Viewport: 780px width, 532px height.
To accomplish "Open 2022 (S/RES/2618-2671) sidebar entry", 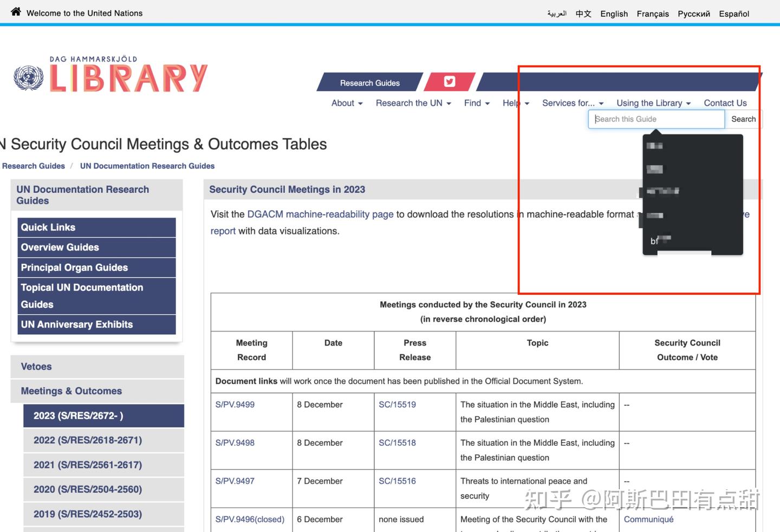I will (x=104, y=440).
